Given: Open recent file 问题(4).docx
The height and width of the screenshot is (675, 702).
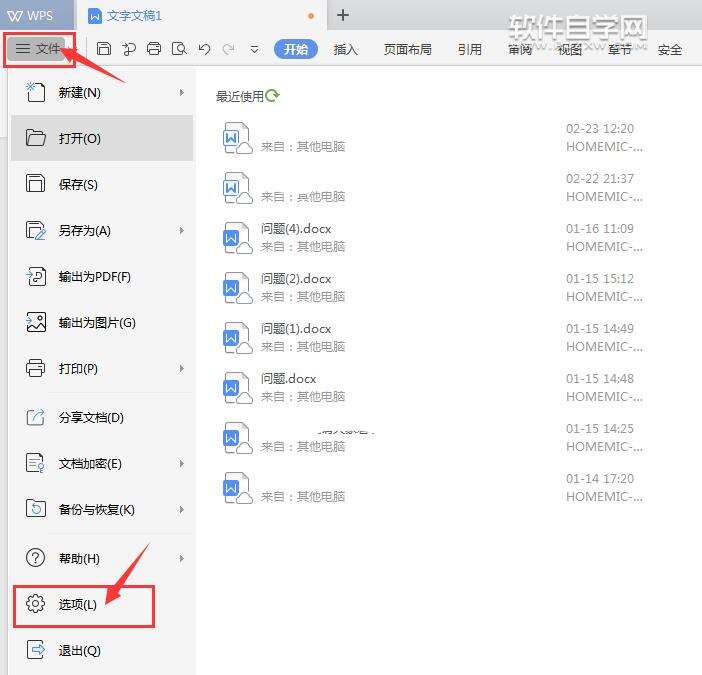Looking at the screenshot, I should tap(432, 238).
